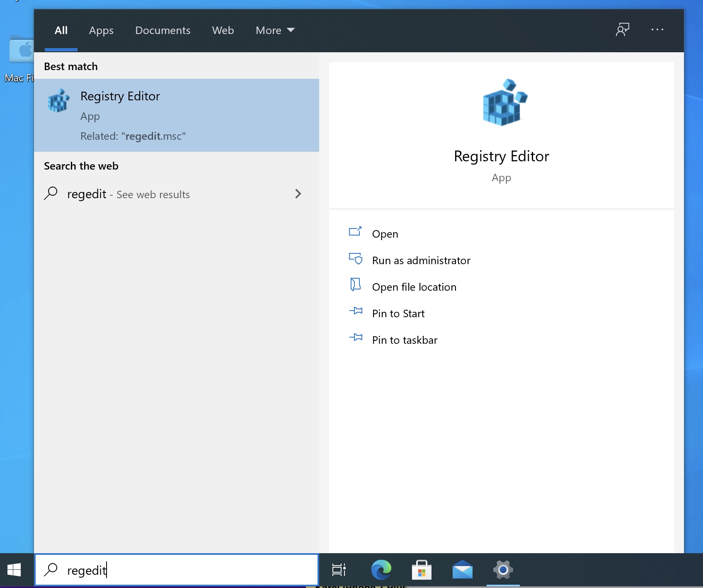The image size is (703, 588).
Task: Open the Mail app in taskbar
Action: (x=462, y=570)
